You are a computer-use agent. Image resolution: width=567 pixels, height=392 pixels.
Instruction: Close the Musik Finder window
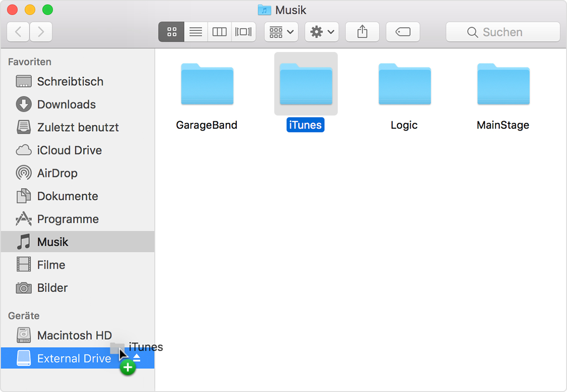point(12,9)
